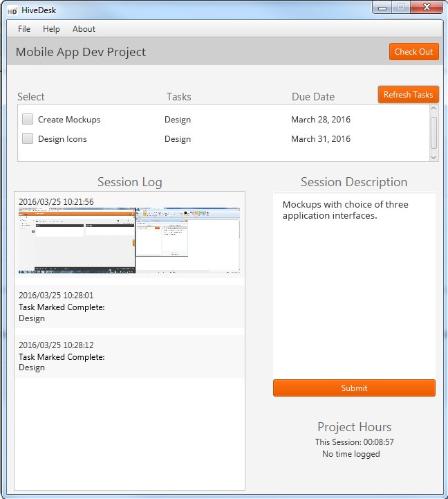The width and height of the screenshot is (448, 499).
Task: Click the Refresh Tasks button
Action: point(409,95)
